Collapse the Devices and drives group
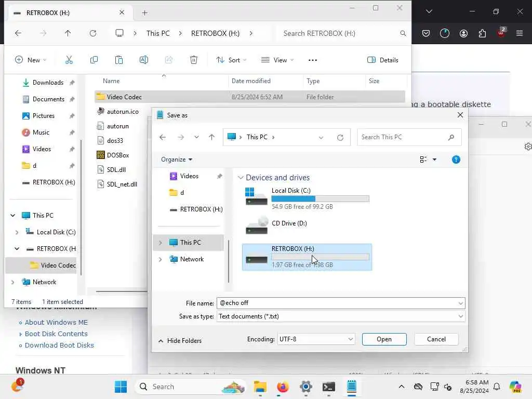 point(241,178)
